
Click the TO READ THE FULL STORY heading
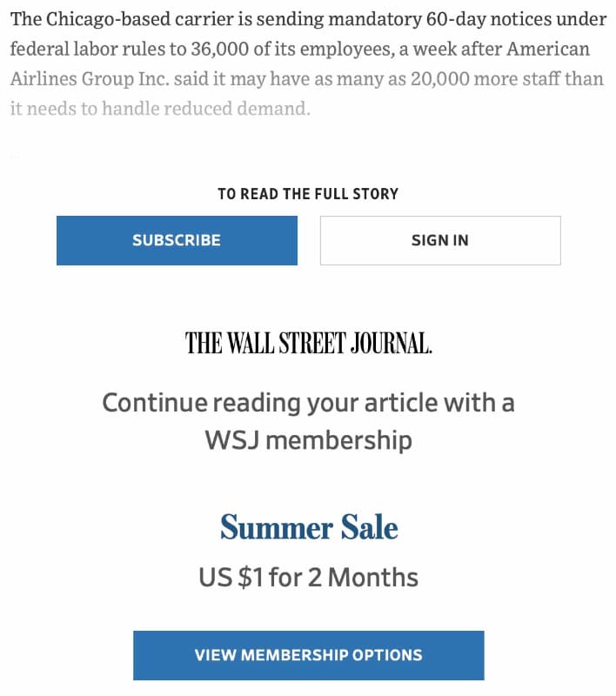point(308,193)
